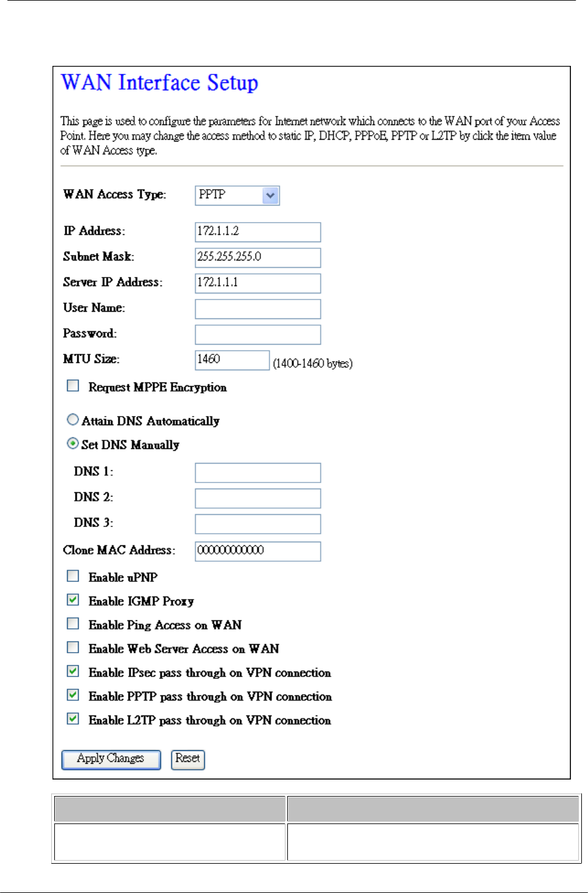Select Set DNS Manually radio button
Viewport: 588px width, 893px height.
pos(73,443)
